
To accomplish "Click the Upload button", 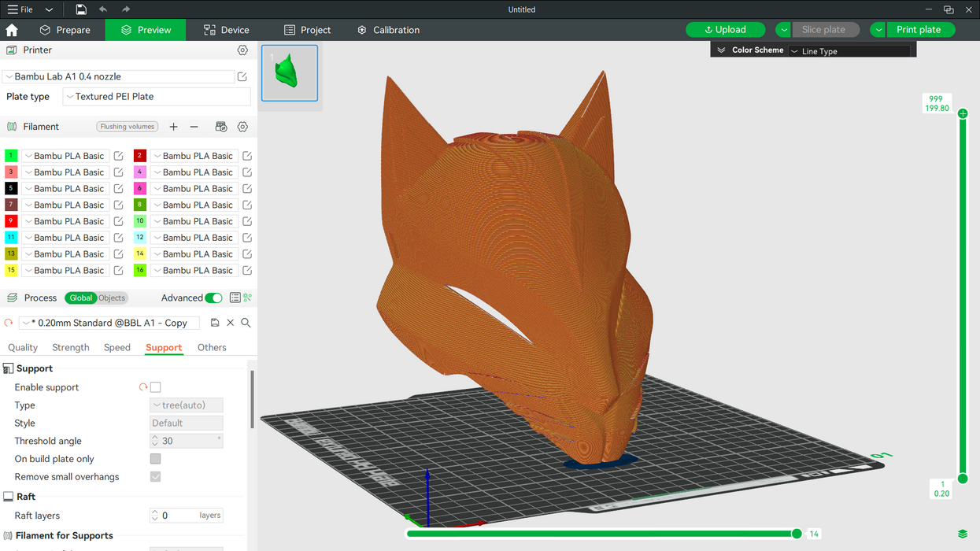I will point(725,30).
